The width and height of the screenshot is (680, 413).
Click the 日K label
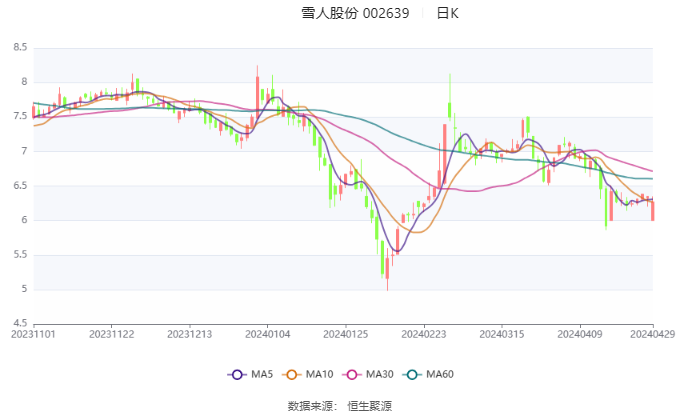pos(447,13)
